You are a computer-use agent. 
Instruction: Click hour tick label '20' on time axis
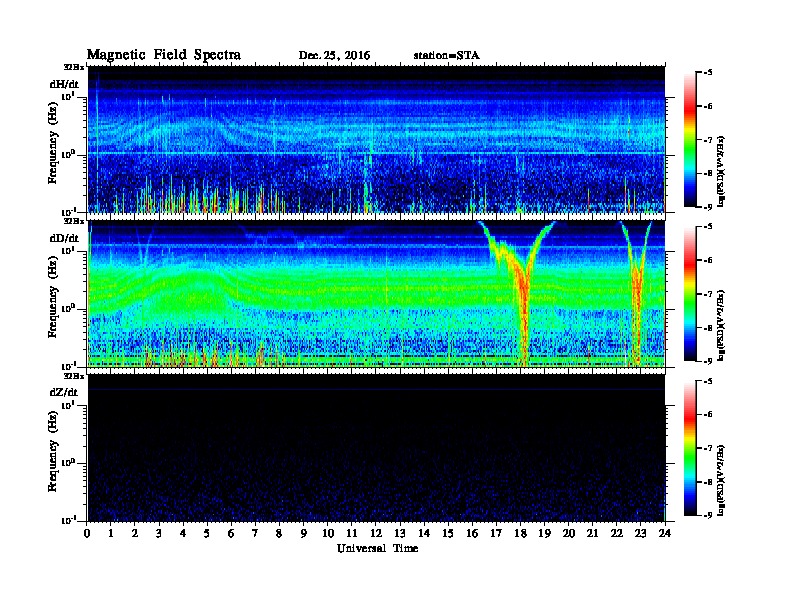[569, 534]
